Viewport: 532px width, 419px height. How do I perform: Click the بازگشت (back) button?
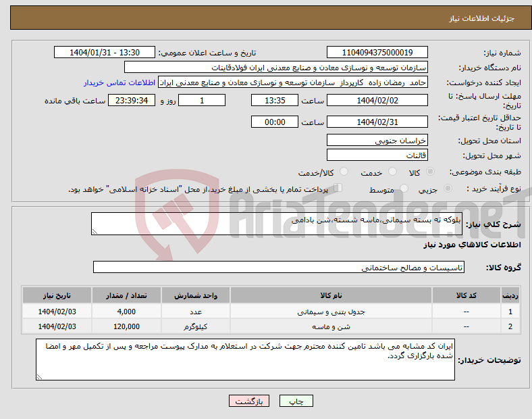pos(249,401)
